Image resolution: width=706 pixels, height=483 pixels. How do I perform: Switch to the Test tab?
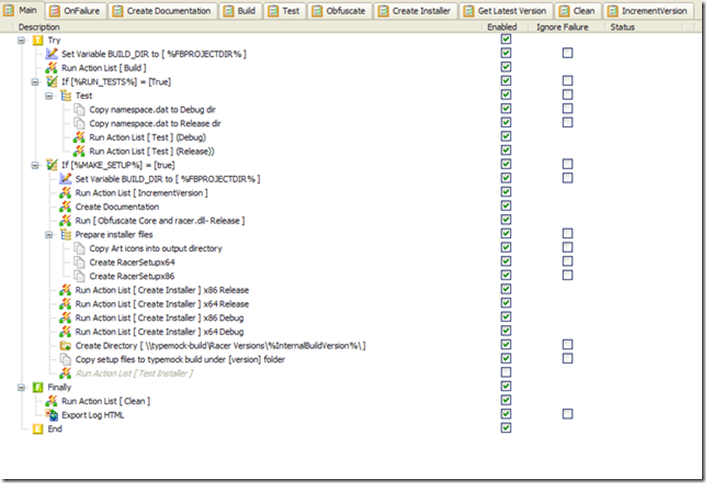pos(285,11)
